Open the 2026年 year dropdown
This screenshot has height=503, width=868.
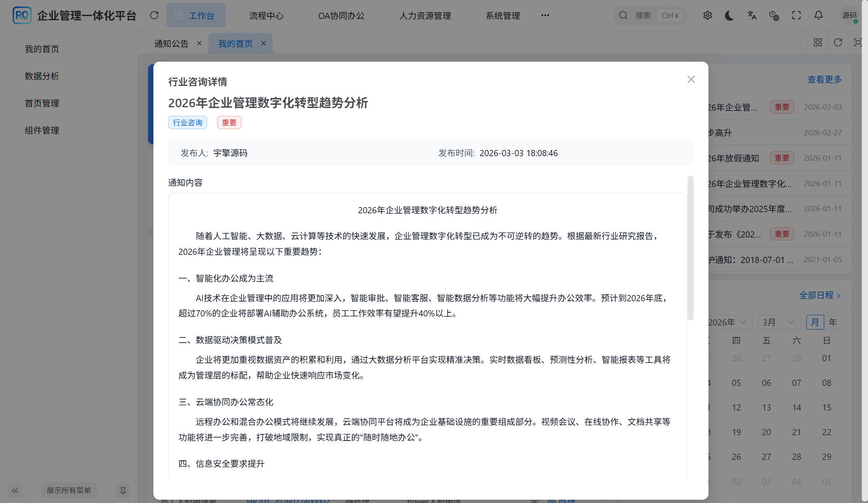[x=727, y=322]
